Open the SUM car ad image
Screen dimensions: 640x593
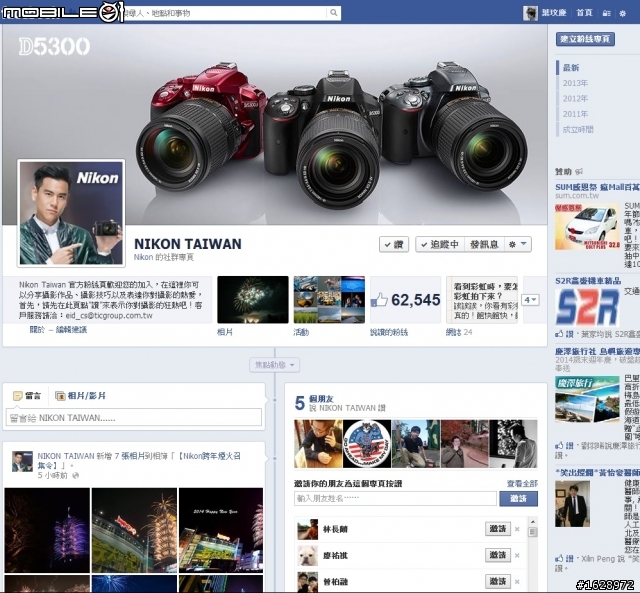coord(587,227)
